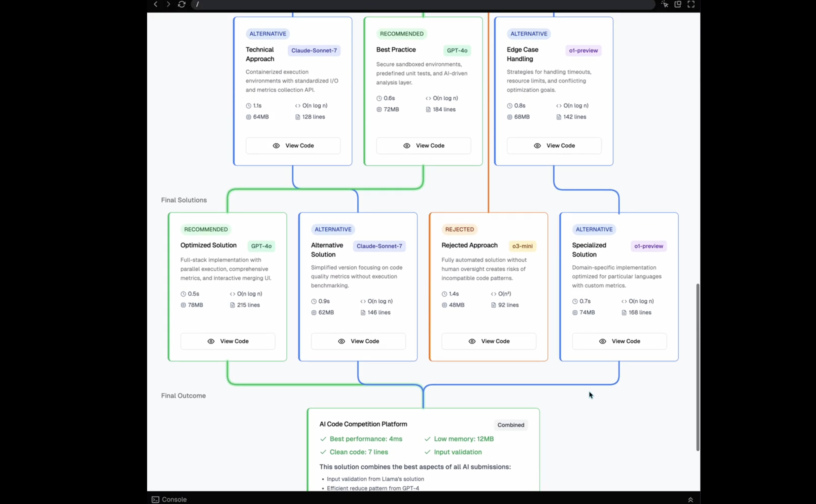Viewport: 816px width, 504px height.
Task: Click the Console terminal icon
Action: [x=155, y=499]
